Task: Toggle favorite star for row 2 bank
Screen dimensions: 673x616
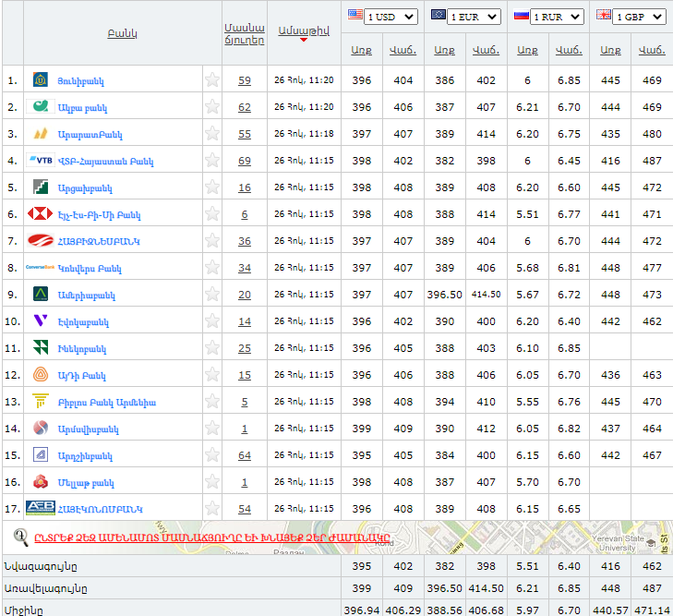Action: (212, 106)
